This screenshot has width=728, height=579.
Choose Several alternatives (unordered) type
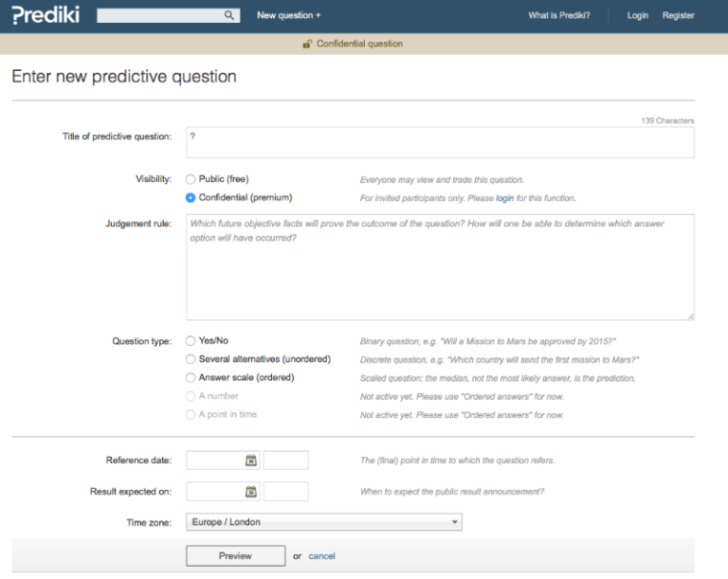point(191,359)
